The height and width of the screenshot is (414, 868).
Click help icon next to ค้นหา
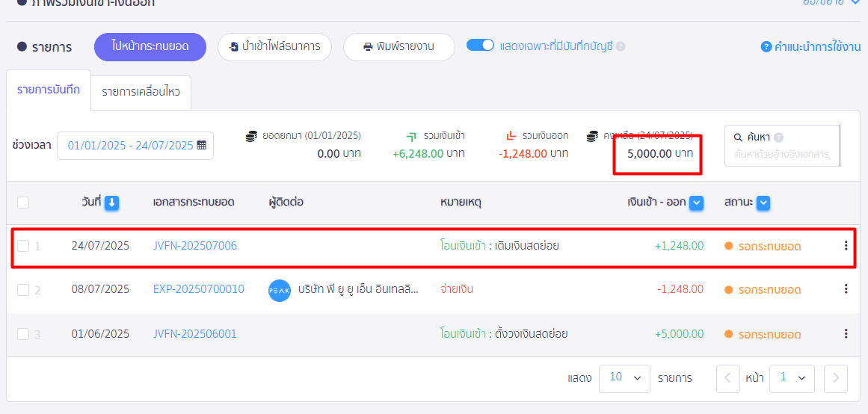(x=778, y=138)
